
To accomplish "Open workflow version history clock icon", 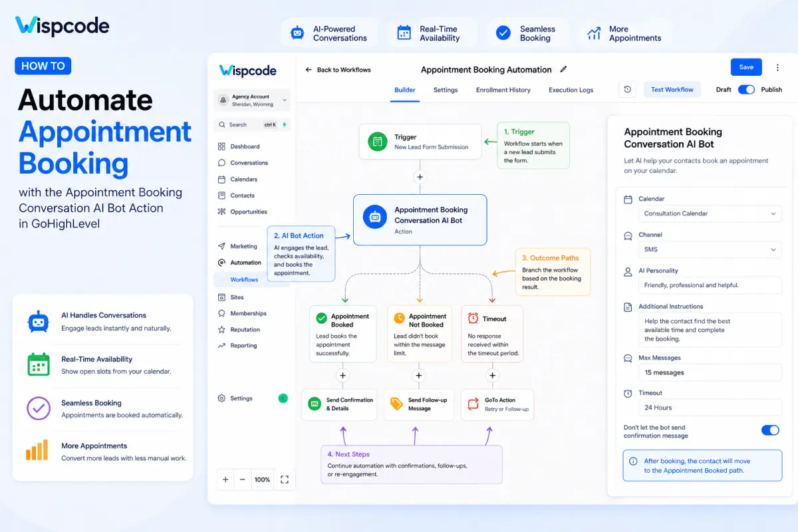I will point(628,90).
